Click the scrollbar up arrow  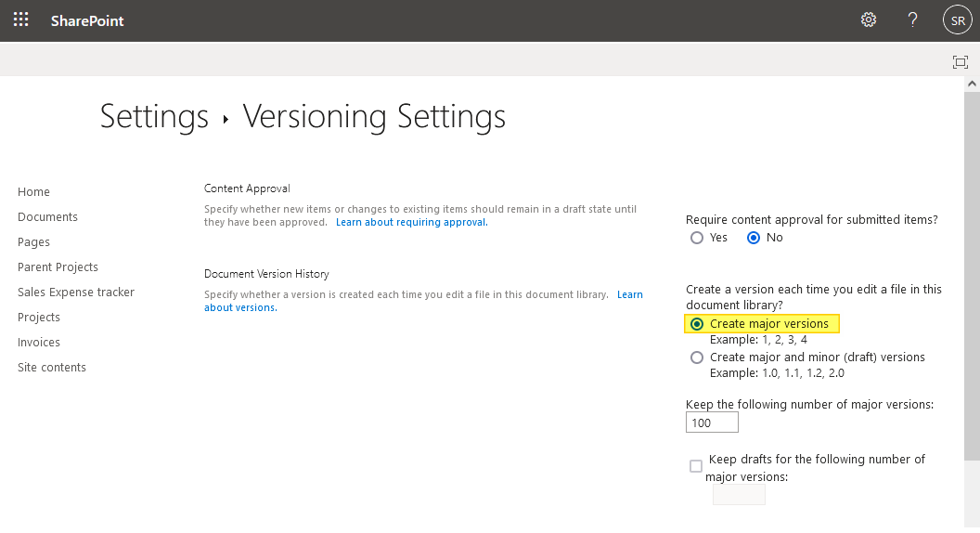(972, 84)
